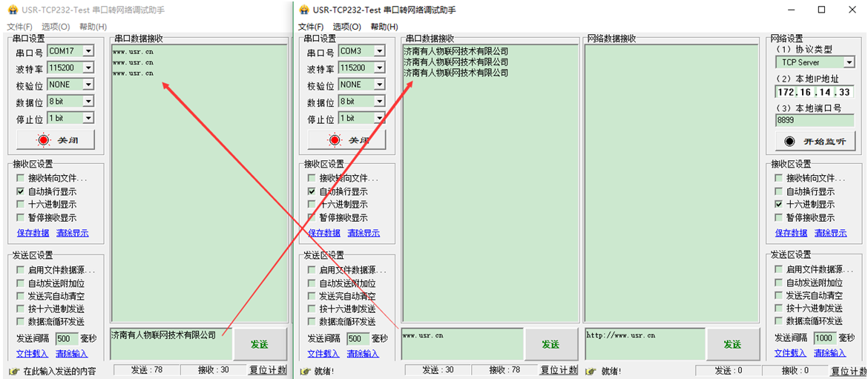The width and height of the screenshot is (868, 379).
Task: Click the 清除显示 link in the network receive settings
Action: pos(830,233)
